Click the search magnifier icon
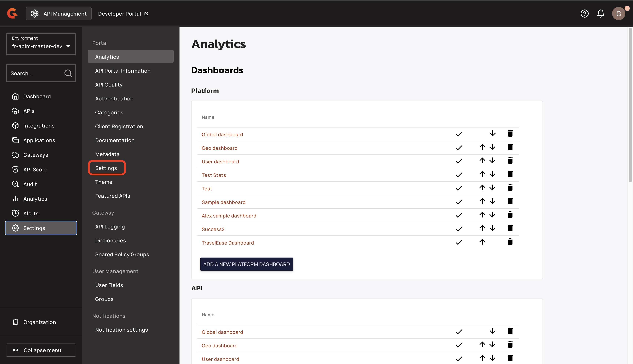 point(68,73)
